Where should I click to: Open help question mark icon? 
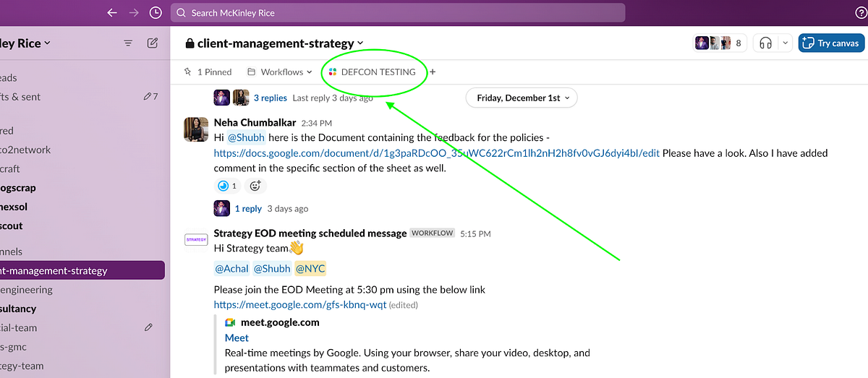click(x=860, y=13)
